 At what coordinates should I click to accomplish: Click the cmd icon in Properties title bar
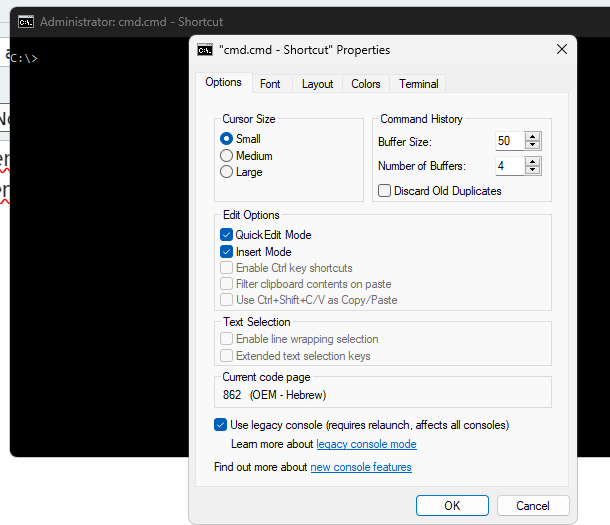pos(205,50)
